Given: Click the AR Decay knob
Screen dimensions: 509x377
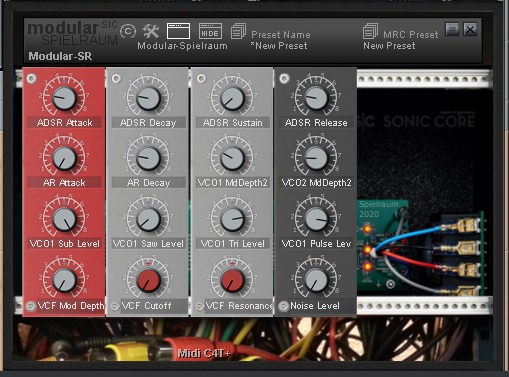Looking at the screenshot, I should tap(149, 158).
